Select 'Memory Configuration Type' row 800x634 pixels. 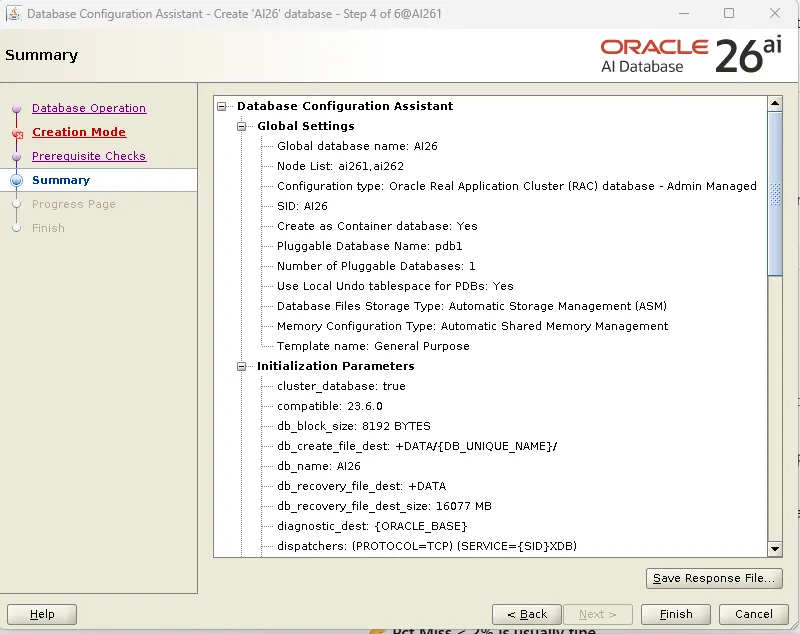(472, 326)
